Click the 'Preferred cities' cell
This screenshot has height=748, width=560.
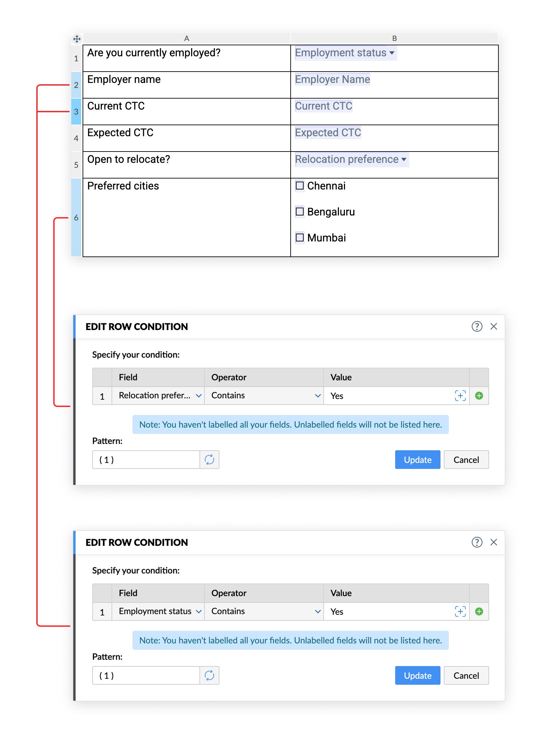[x=186, y=217]
